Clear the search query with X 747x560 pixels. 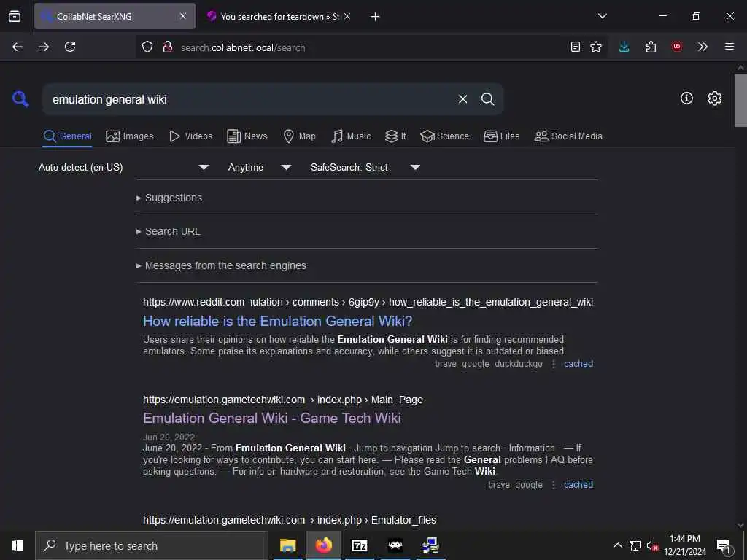[x=462, y=99]
